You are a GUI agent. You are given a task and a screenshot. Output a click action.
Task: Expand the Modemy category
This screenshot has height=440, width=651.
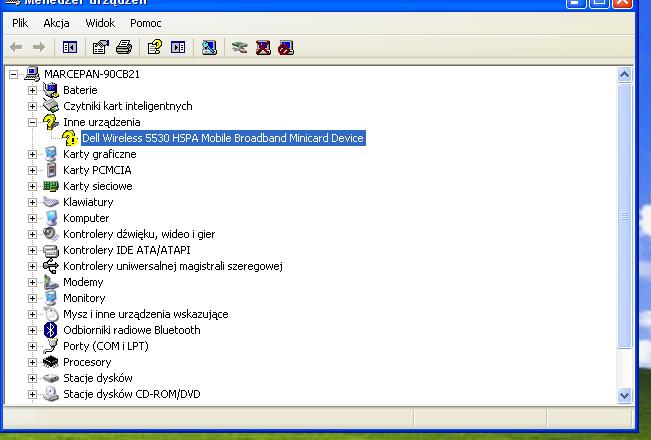(32, 282)
